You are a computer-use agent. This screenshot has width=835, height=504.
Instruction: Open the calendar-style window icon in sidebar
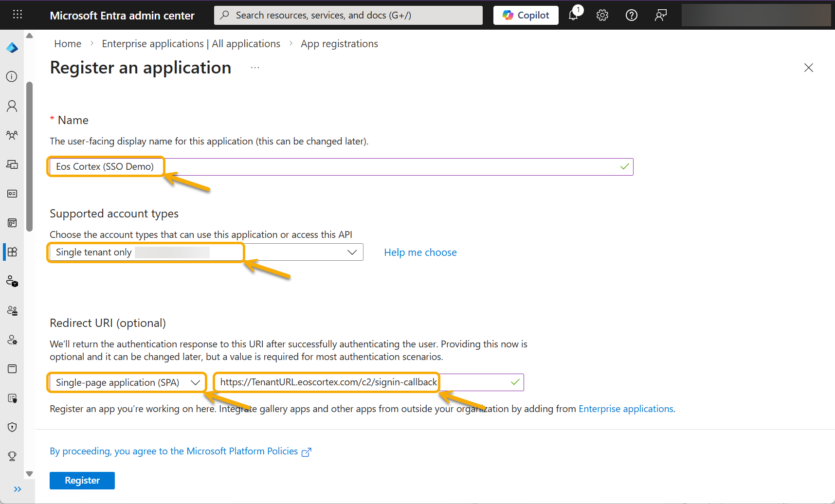click(12, 223)
